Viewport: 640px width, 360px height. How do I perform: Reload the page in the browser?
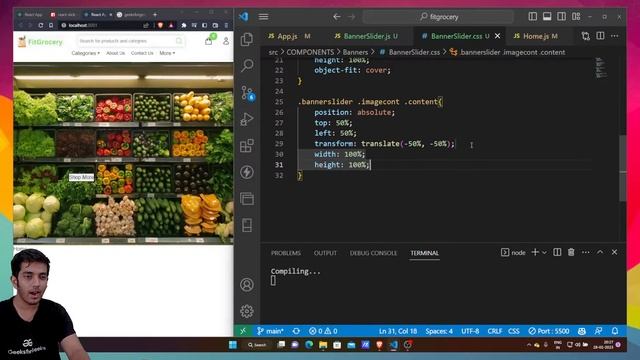(40, 25)
